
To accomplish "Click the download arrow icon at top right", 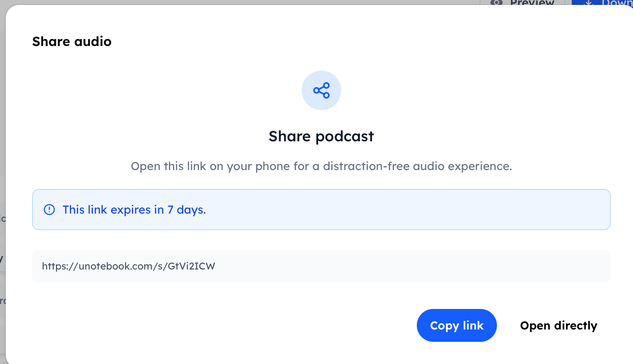I will tap(589, 3).
